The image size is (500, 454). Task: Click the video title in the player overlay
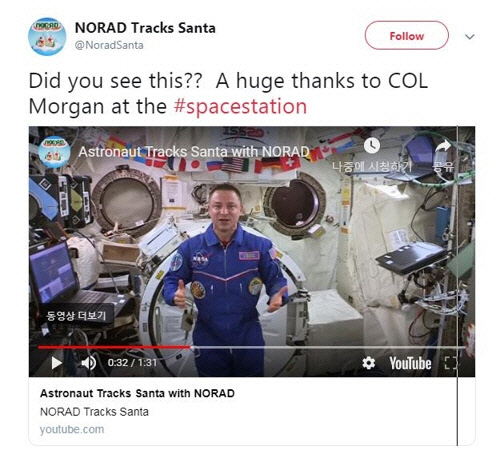194,152
